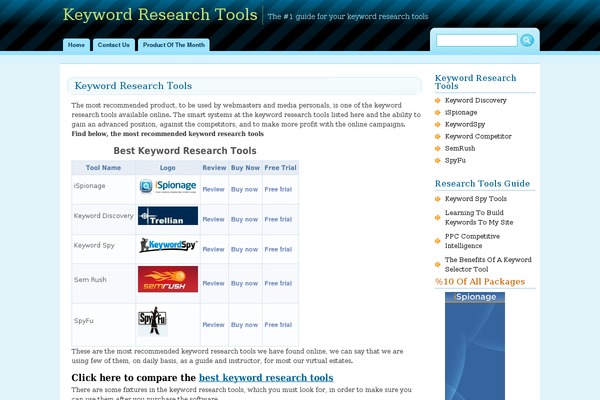
Task: Click Free trial for SpyFu
Action: (278, 325)
